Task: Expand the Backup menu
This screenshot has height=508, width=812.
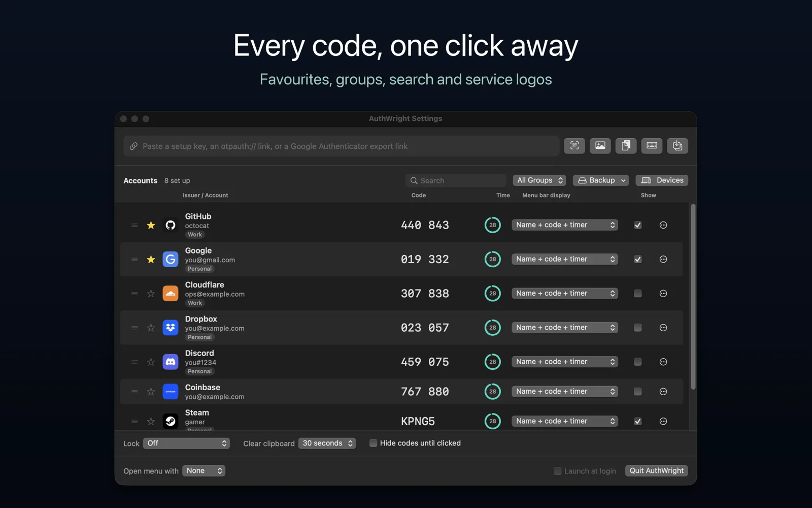Action: [601, 180]
